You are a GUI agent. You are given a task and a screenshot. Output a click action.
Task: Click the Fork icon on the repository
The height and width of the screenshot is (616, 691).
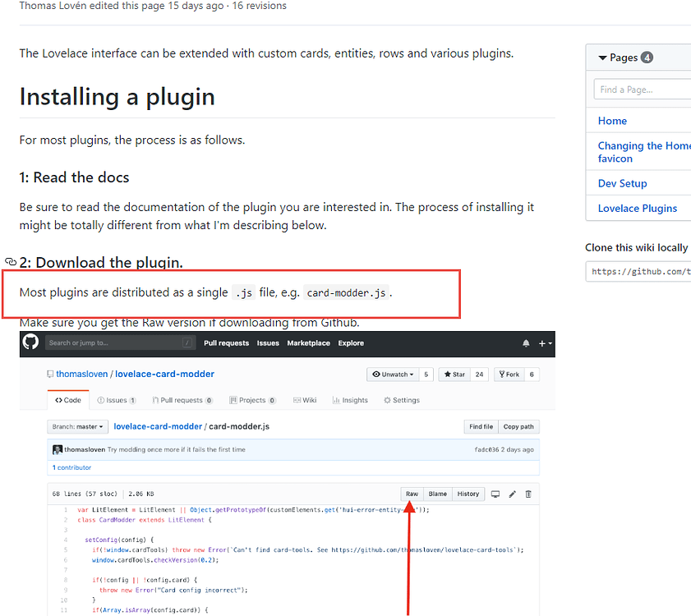pyautogui.click(x=507, y=375)
